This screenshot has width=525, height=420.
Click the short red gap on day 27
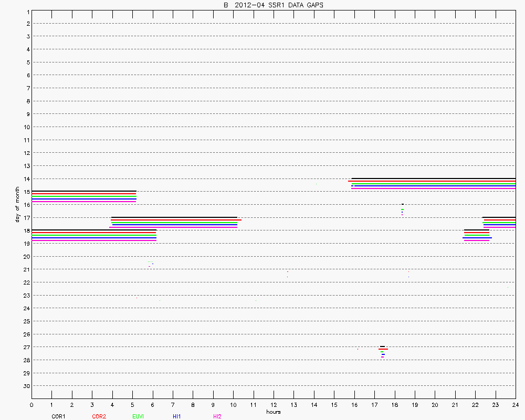[383, 349]
